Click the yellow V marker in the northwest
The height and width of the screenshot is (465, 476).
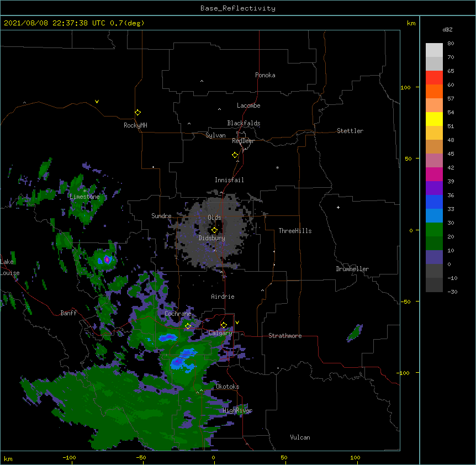tap(97, 102)
